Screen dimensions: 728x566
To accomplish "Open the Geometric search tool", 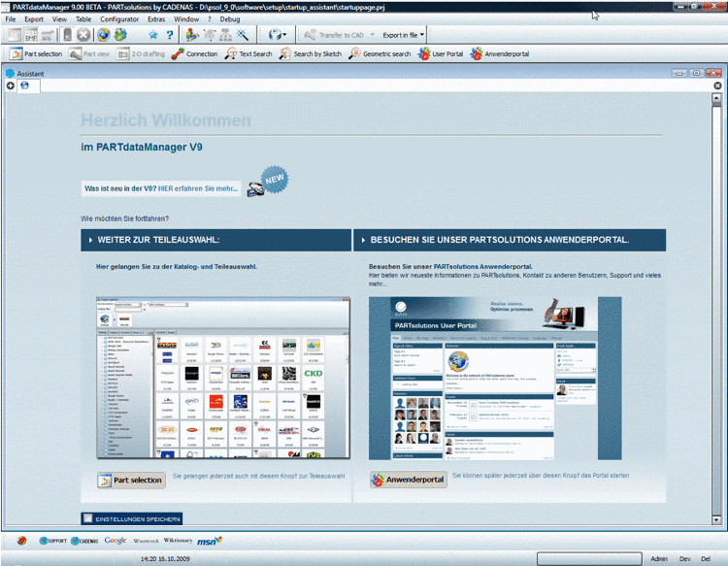I will pos(380,53).
